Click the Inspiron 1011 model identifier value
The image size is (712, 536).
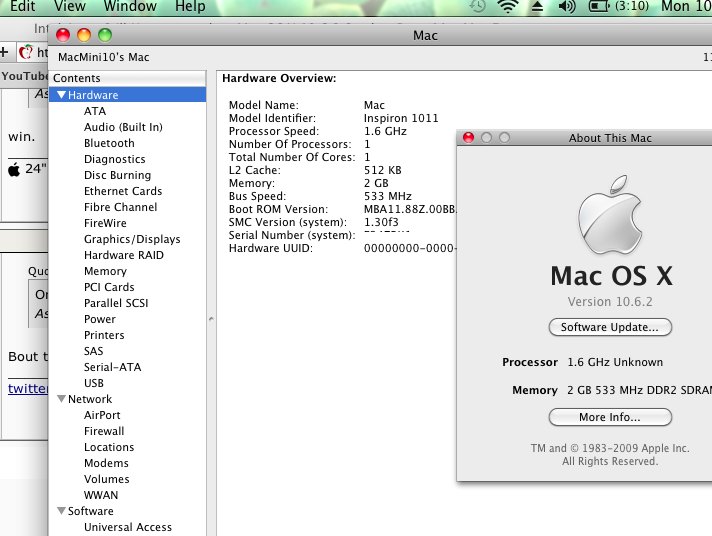(x=401, y=118)
